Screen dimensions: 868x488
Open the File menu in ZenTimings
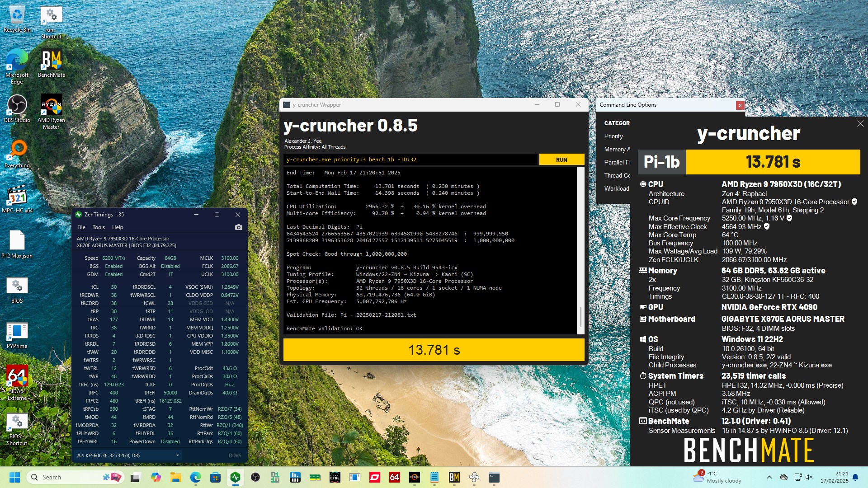click(x=81, y=227)
